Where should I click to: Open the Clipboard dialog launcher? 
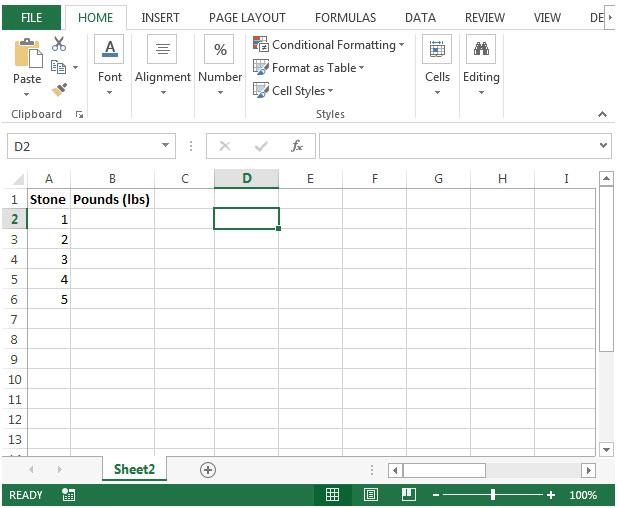pyautogui.click(x=79, y=115)
